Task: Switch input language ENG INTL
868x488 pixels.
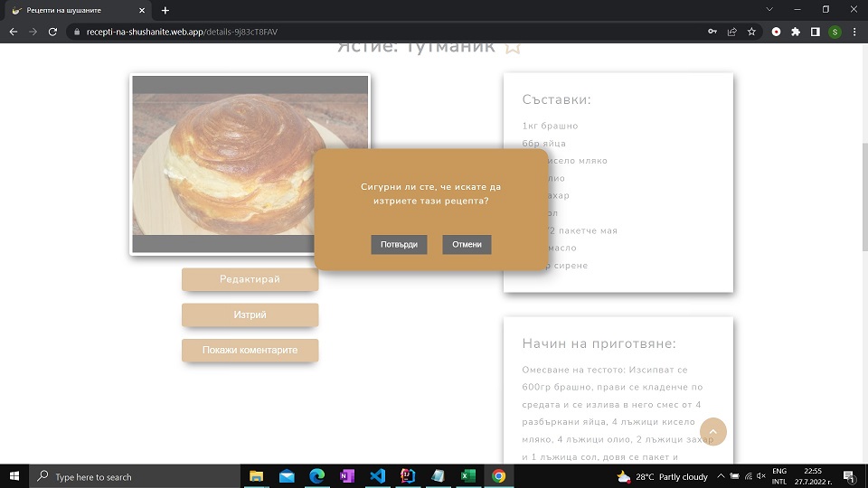Action: tap(779, 476)
